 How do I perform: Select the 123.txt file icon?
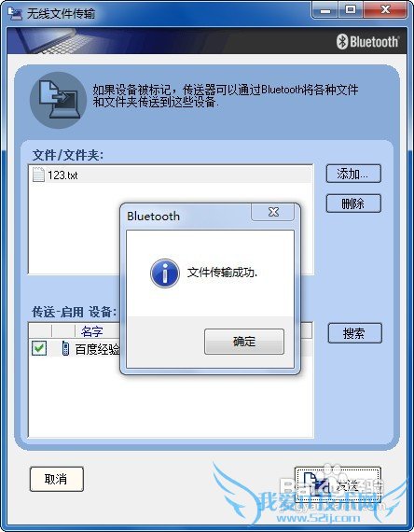tap(38, 175)
